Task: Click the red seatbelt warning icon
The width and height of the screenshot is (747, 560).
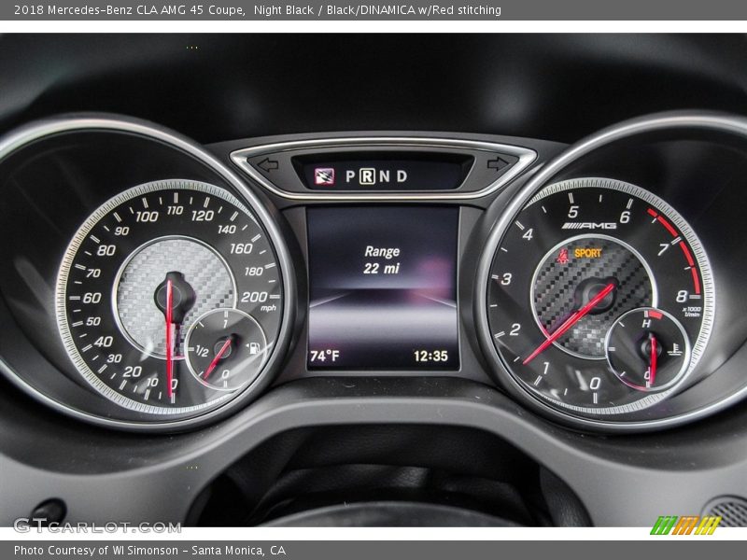Action: [x=563, y=253]
